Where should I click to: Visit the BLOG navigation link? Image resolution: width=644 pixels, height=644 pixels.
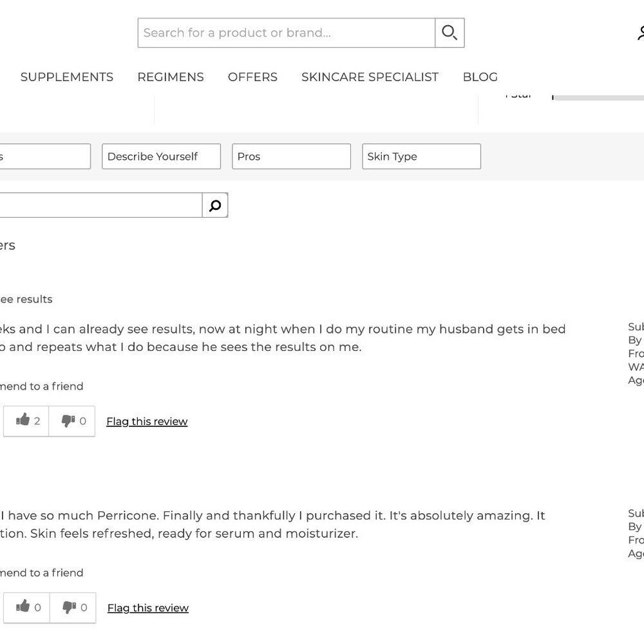coord(480,77)
